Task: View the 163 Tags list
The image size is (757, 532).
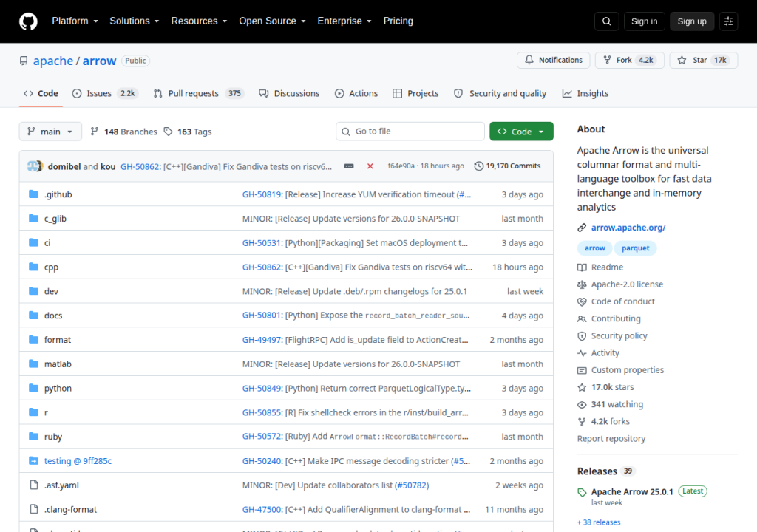Action: click(x=188, y=132)
